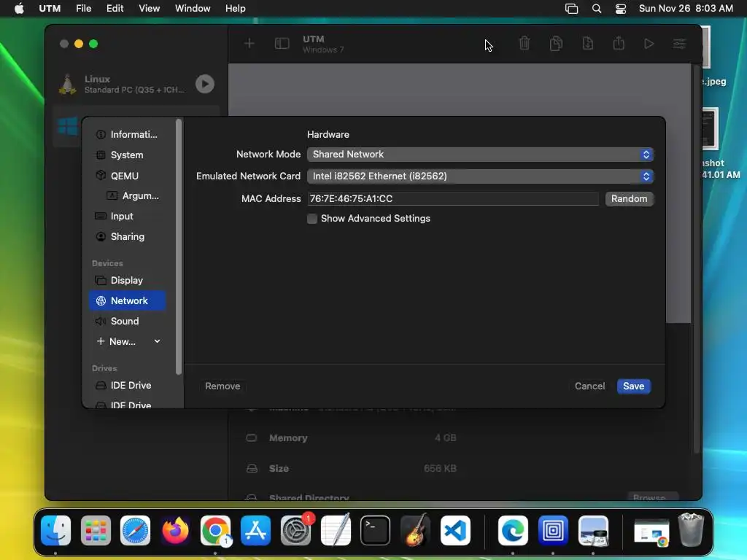The width and height of the screenshot is (747, 560).
Task: Open the Edit menu
Action: pyautogui.click(x=115, y=9)
